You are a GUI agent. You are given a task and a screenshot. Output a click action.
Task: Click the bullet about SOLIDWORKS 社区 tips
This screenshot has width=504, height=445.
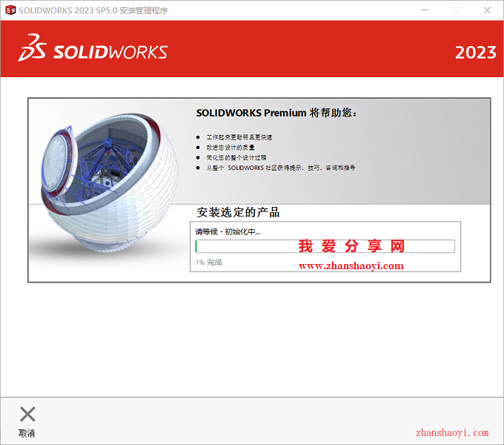[x=281, y=168]
